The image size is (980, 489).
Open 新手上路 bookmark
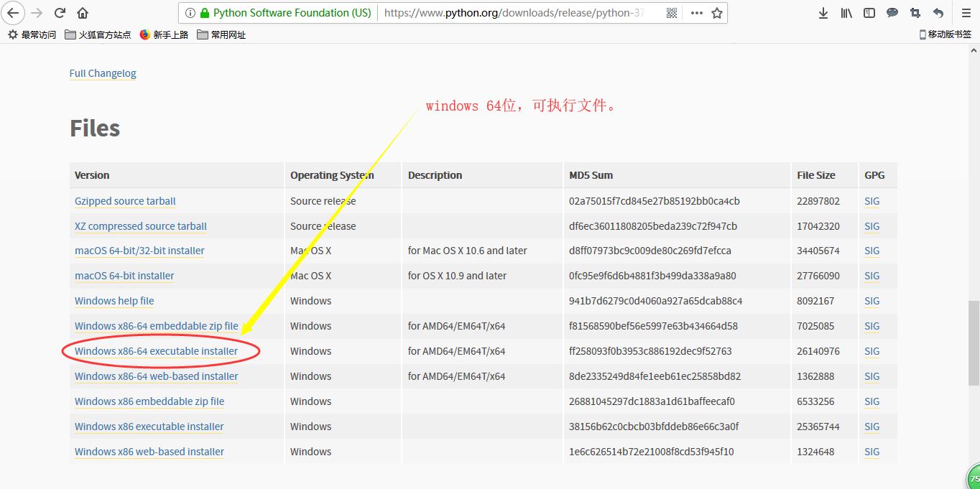click(x=164, y=34)
